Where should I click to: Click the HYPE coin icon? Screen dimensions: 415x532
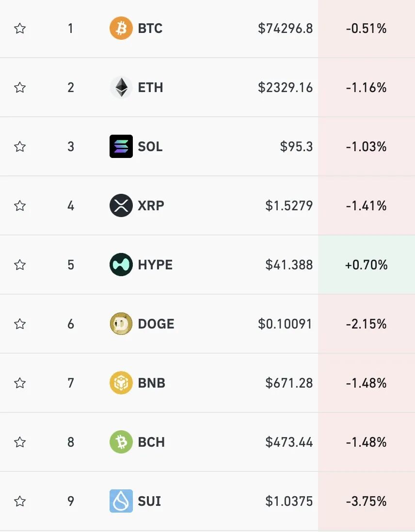[x=121, y=265]
